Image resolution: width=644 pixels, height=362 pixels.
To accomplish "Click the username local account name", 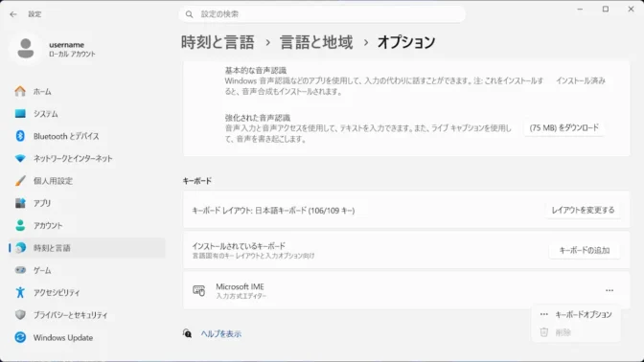I will pyautogui.click(x=66, y=45).
